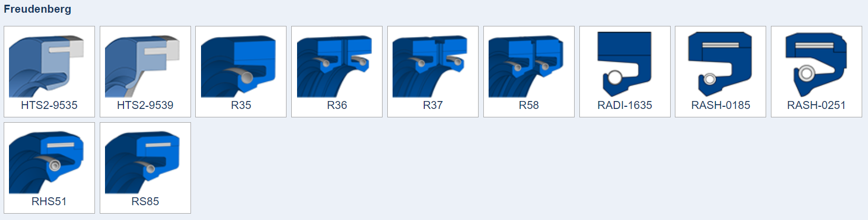The height and width of the screenshot is (220, 868).
Task: Select the RADI-1635 profile drawing
Action: (x=625, y=64)
